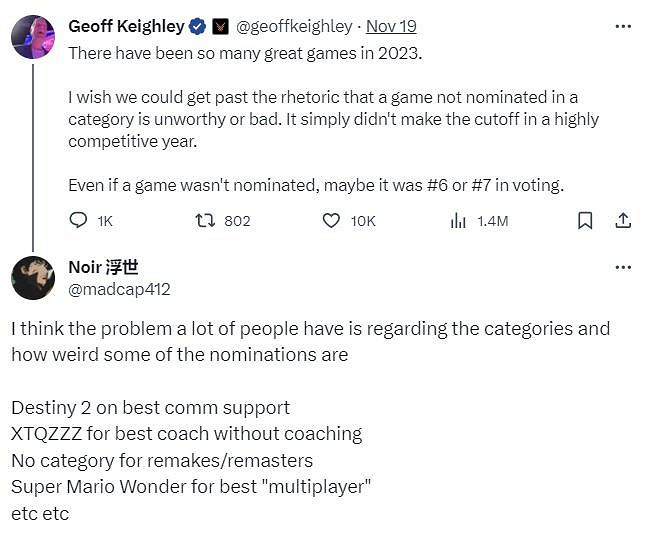
Task: Click the reply comment icon
Action: click(79, 220)
